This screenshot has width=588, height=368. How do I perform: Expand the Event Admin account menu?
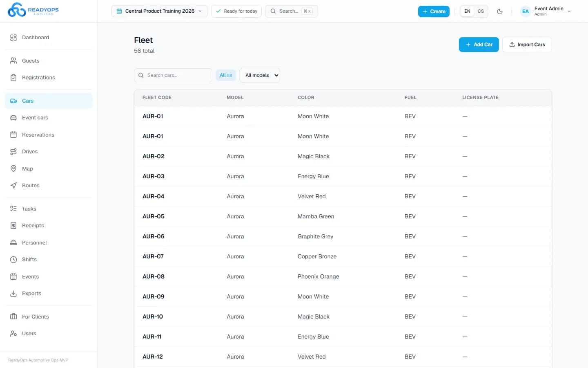pos(546,11)
